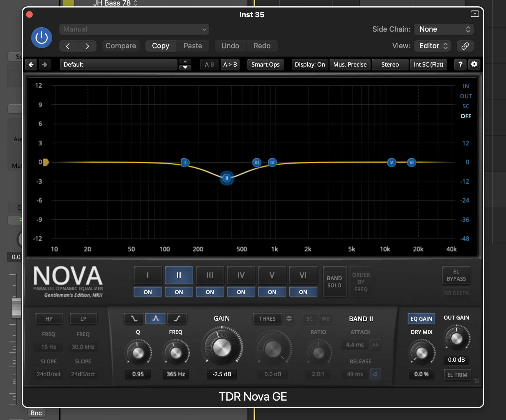
Task: Toggle Band IV ON switch
Action: 241,292
